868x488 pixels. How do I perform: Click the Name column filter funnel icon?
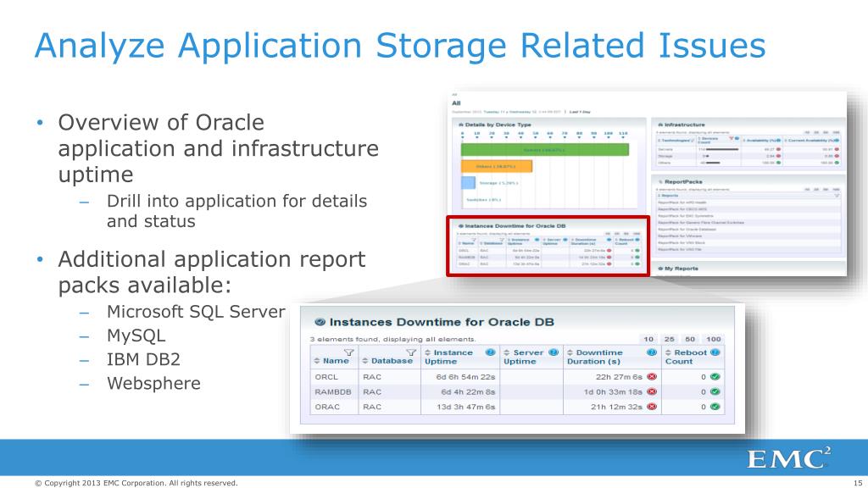(x=348, y=352)
